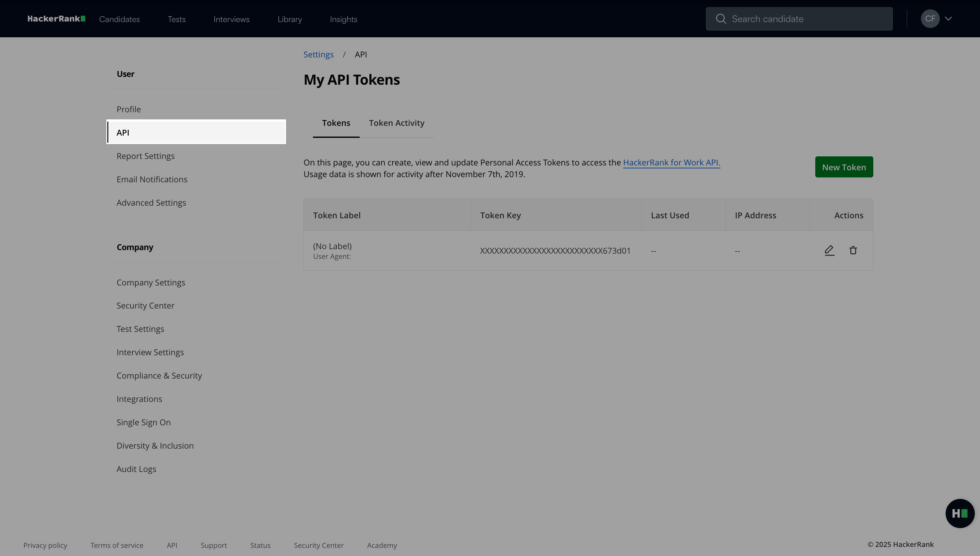Viewport: 980px width, 556px height.
Task: Open the Candidates menu
Action: coord(119,19)
